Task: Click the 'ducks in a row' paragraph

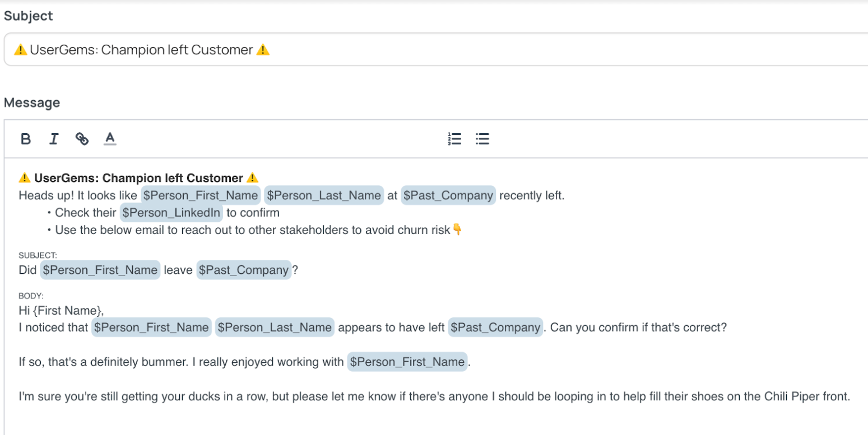Action: coord(434,397)
